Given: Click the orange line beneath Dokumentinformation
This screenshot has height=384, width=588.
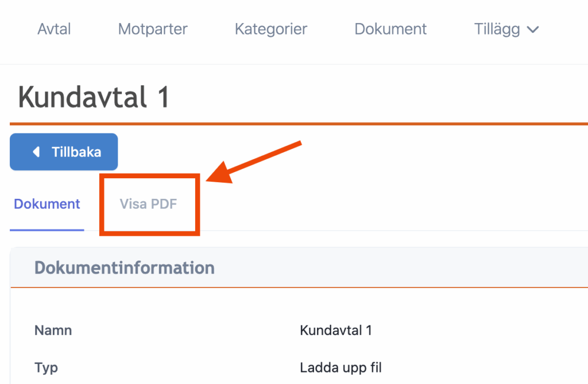Looking at the screenshot, I should (x=299, y=287).
